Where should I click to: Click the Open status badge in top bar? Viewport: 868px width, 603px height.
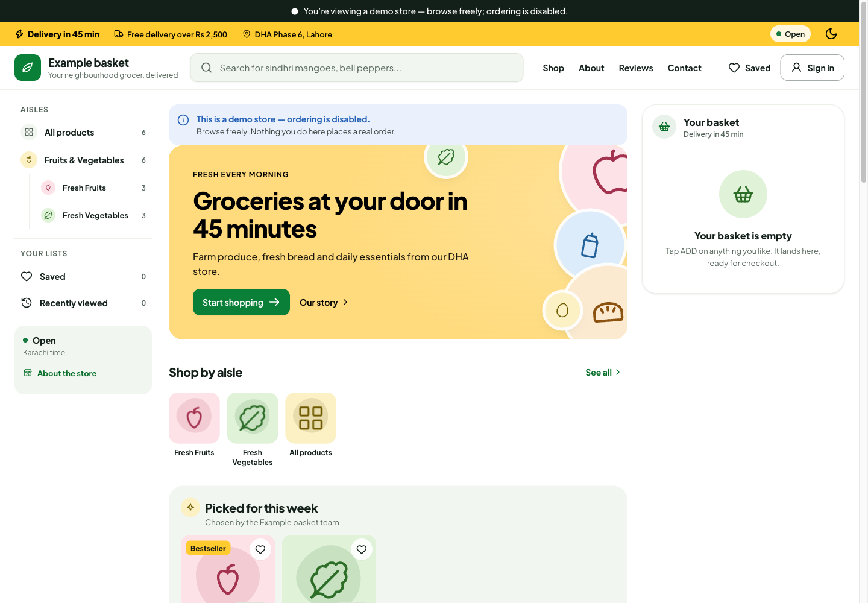(790, 34)
